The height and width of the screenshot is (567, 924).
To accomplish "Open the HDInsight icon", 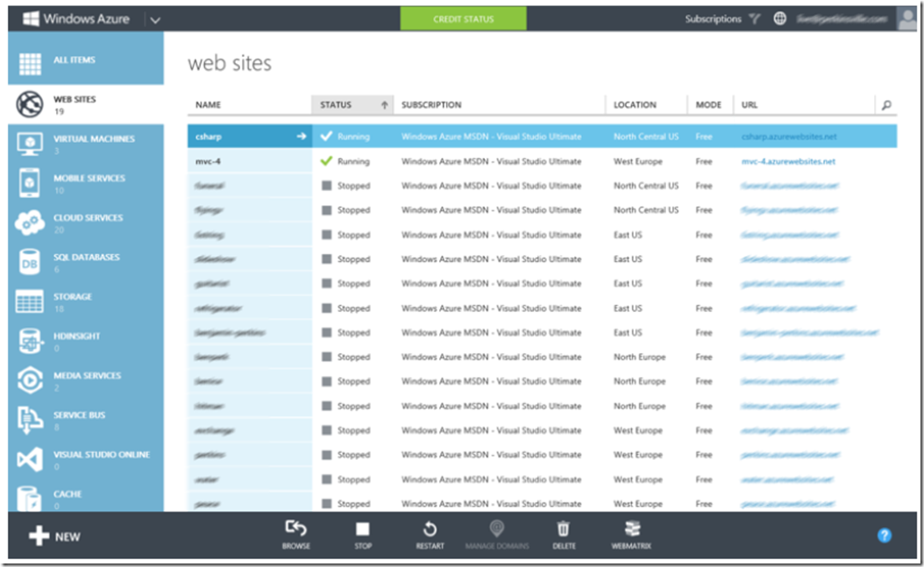I will click(30, 340).
